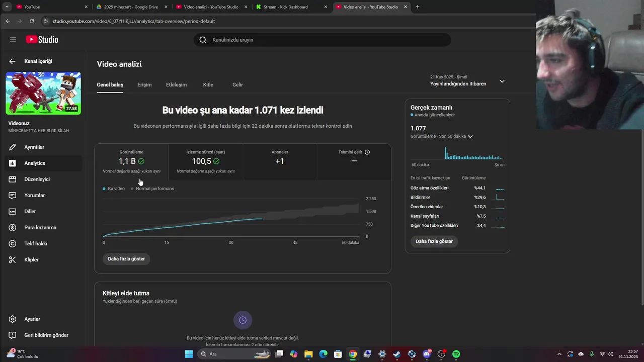644x362 pixels.
Task: Open Ayrıntılar pencil icon in sidebar
Action: pyautogui.click(x=13, y=147)
